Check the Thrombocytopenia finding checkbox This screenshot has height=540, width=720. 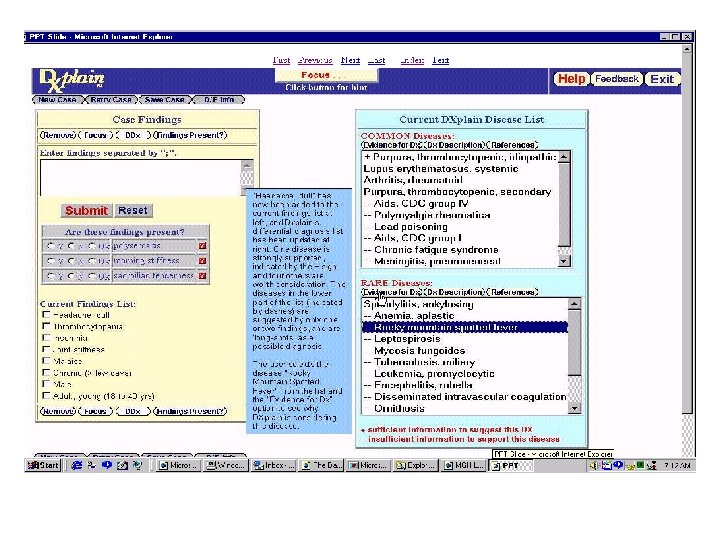(x=46, y=326)
